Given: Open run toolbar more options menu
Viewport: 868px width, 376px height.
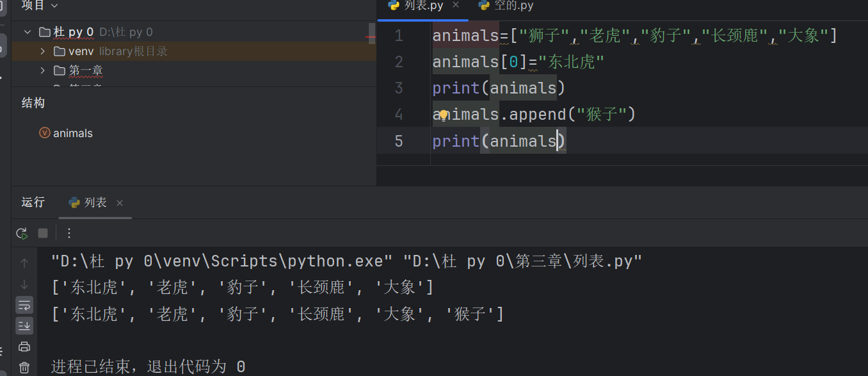Looking at the screenshot, I should click(x=69, y=233).
